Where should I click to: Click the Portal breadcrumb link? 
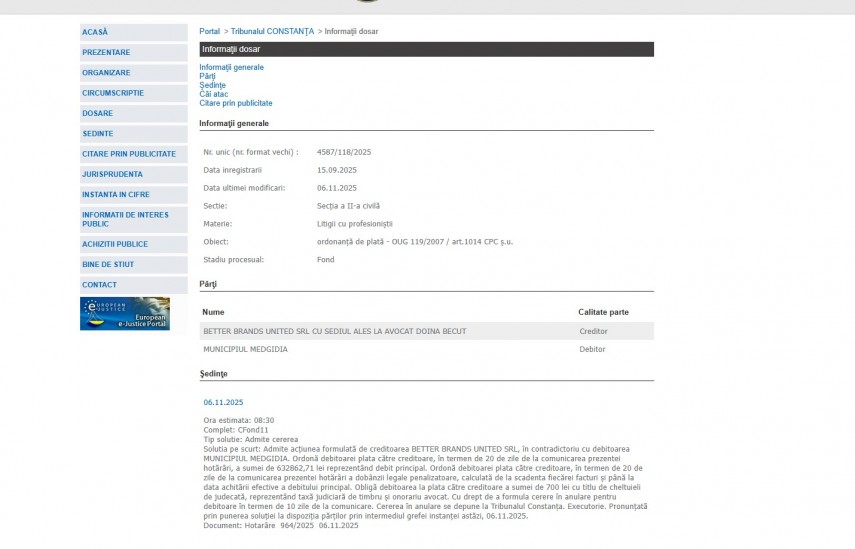click(209, 32)
